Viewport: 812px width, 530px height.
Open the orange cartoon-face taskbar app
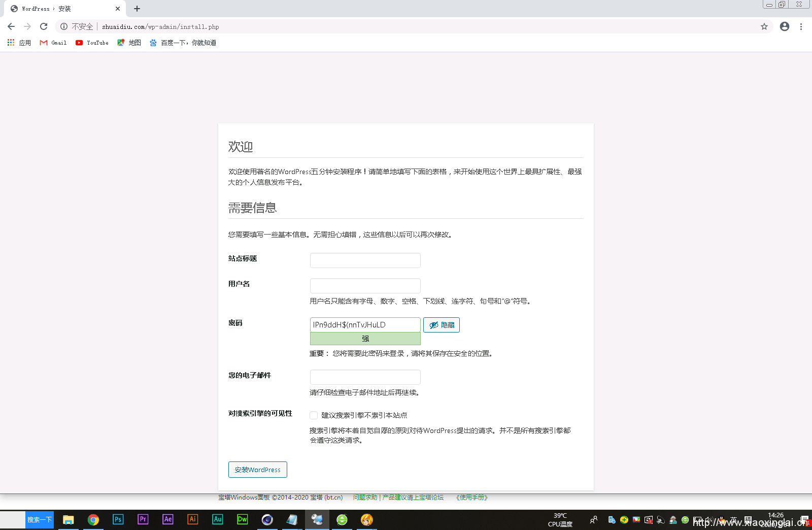point(367,520)
